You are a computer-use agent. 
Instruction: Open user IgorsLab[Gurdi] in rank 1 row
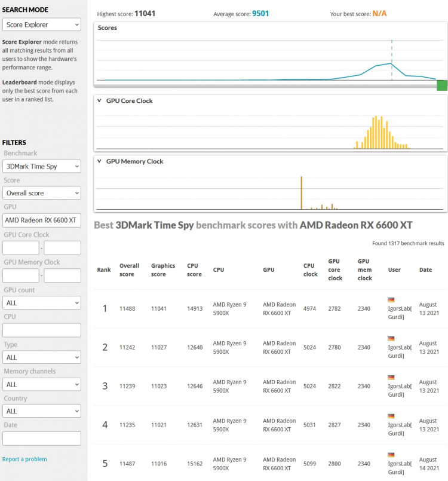400,313
